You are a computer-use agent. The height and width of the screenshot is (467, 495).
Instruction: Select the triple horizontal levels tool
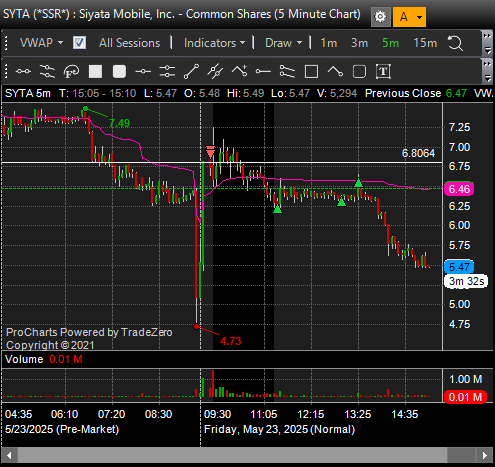(167, 71)
